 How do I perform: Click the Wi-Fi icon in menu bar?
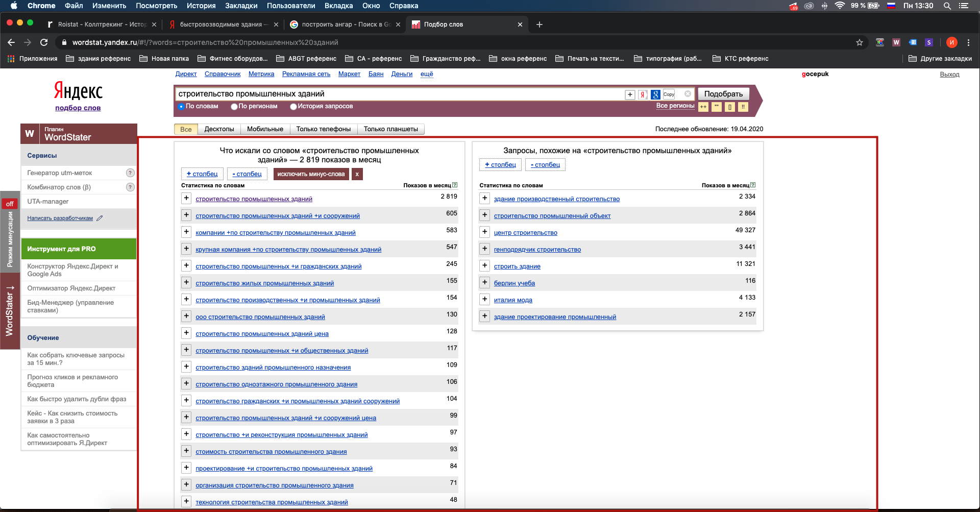coord(840,6)
